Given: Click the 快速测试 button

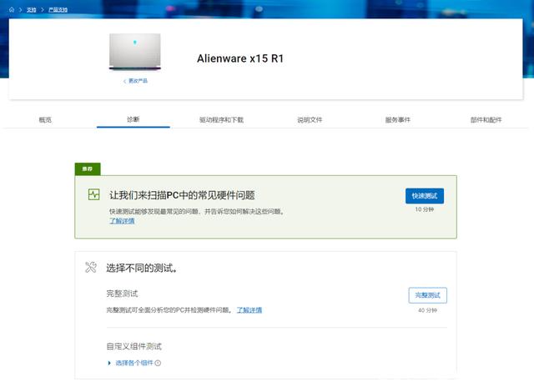Looking at the screenshot, I should click(x=425, y=196).
